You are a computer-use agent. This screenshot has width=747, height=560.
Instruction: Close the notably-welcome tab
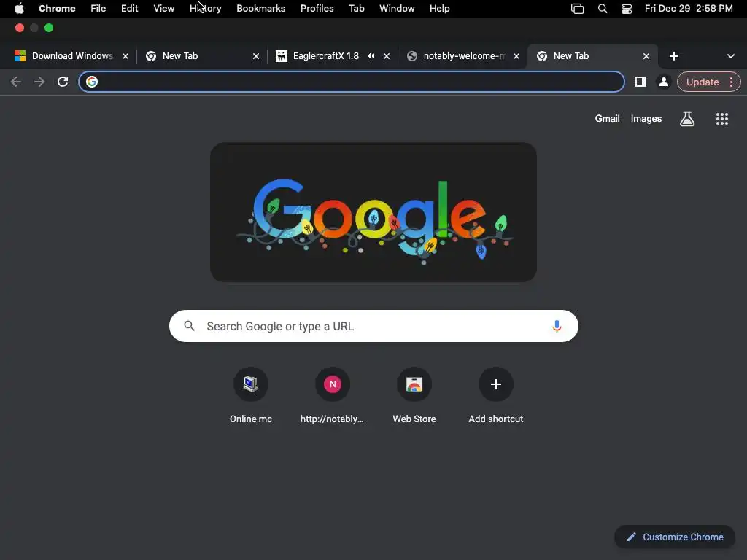516,56
